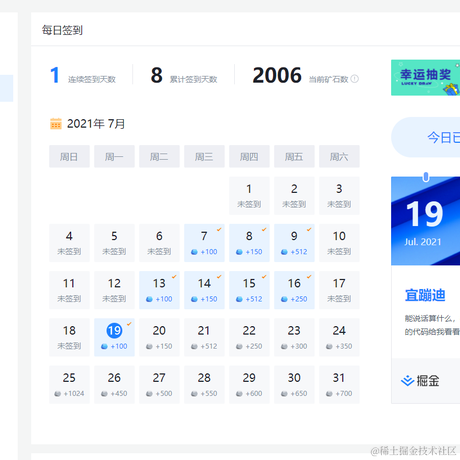Click 未签到 under day 4
The image size is (460, 460).
point(69,251)
